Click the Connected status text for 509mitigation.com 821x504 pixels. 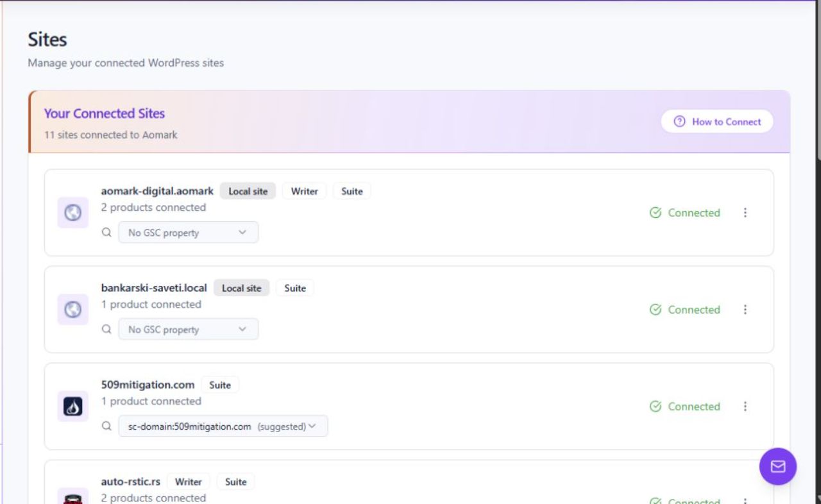click(x=694, y=407)
